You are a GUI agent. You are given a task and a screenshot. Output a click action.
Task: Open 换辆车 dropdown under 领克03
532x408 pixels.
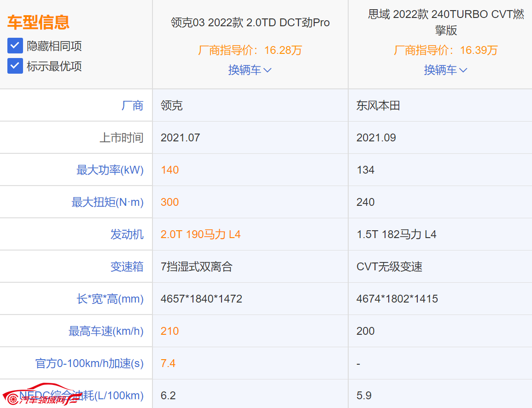(250, 70)
